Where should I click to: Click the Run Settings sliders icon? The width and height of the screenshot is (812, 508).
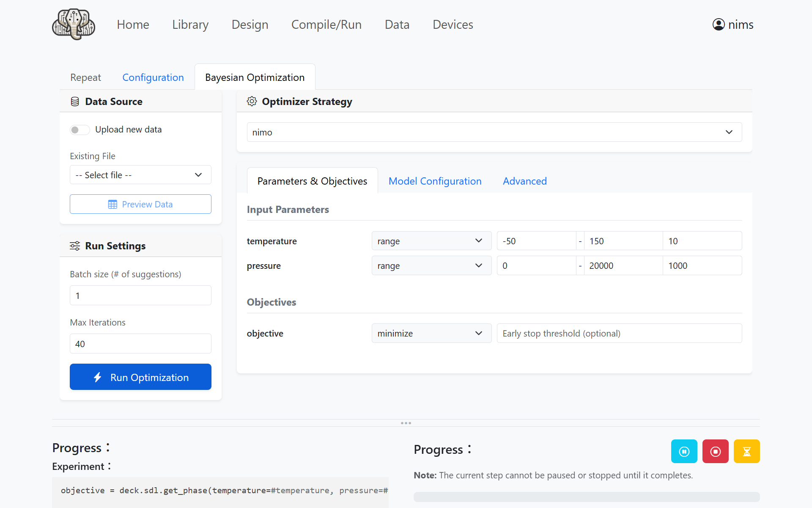point(75,246)
